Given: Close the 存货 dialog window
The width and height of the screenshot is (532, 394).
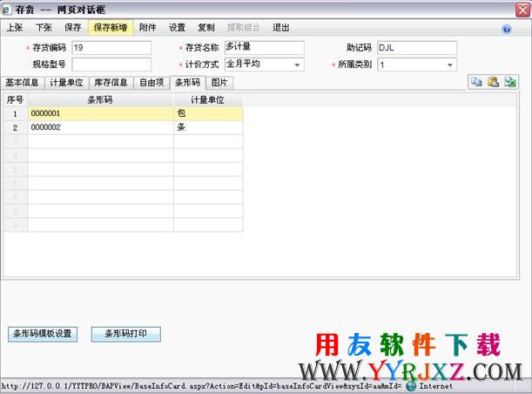Looking at the screenshot, I should [x=522, y=10].
